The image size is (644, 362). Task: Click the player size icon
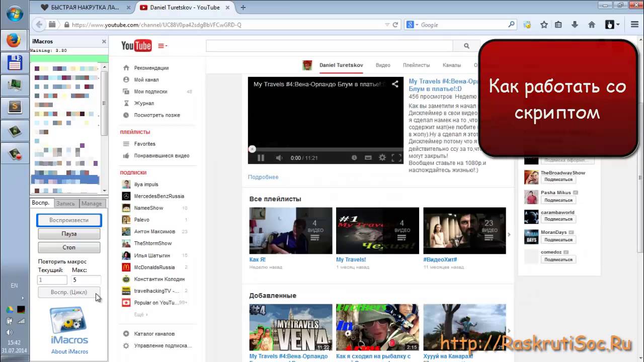pos(368,158)
